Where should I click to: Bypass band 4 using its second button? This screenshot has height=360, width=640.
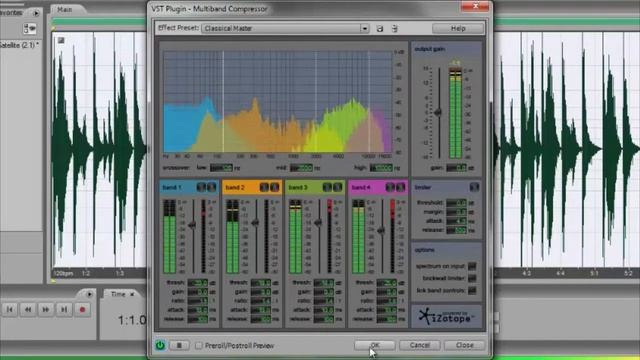tap(400, 187)
